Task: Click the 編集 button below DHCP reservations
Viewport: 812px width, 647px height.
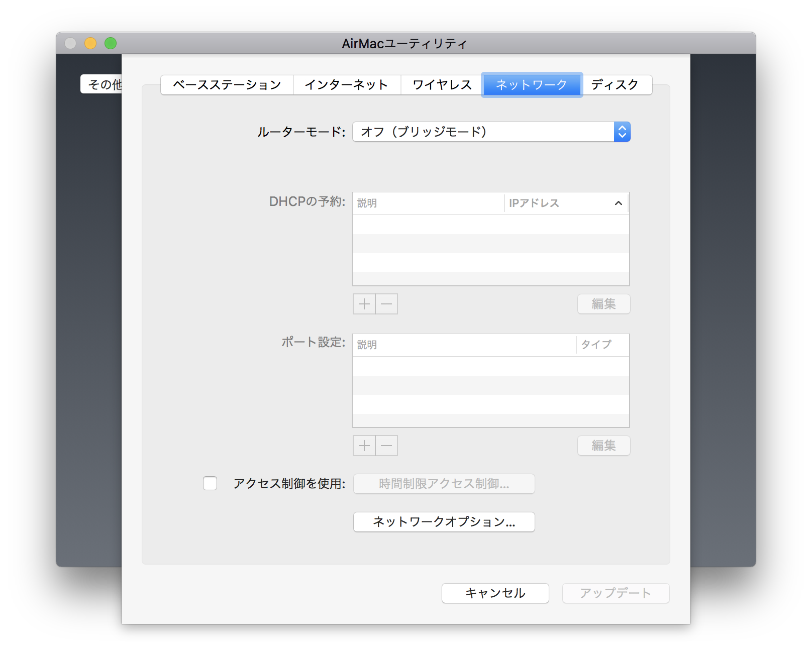Action: pyautogui.click(x=603, y=304)
